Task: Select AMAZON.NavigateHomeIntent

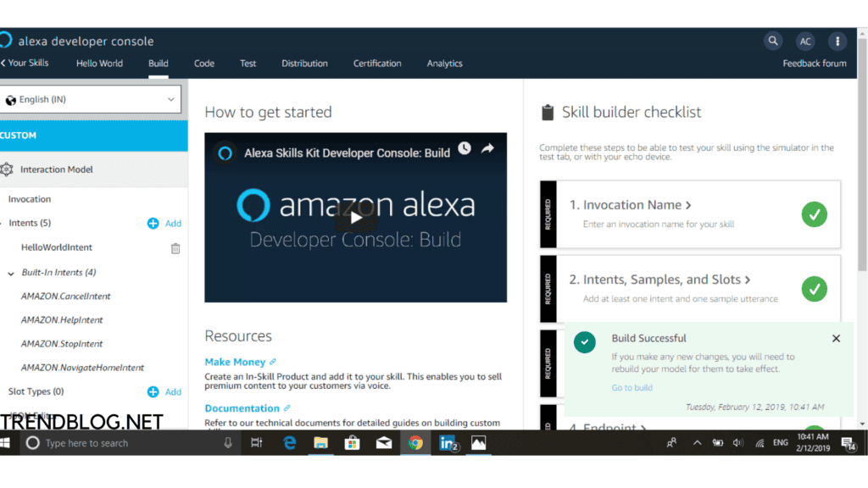Action: 82,368
